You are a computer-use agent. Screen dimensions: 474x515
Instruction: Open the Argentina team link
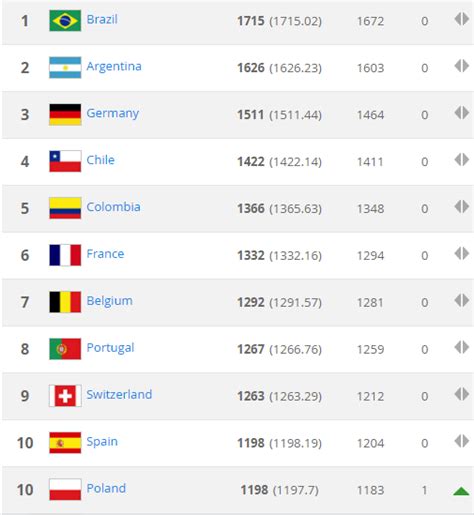(x=114, y=66)
